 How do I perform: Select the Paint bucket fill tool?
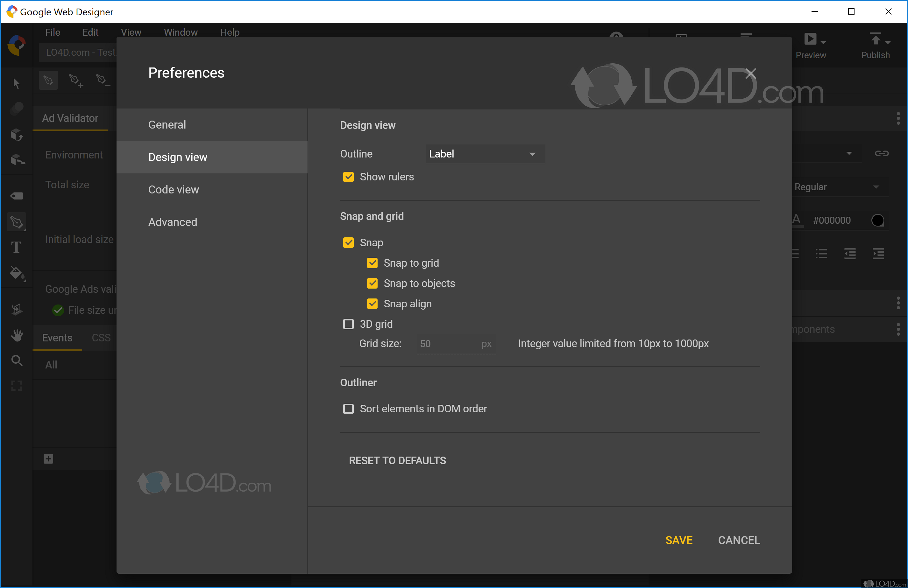(x=17, y=273)
